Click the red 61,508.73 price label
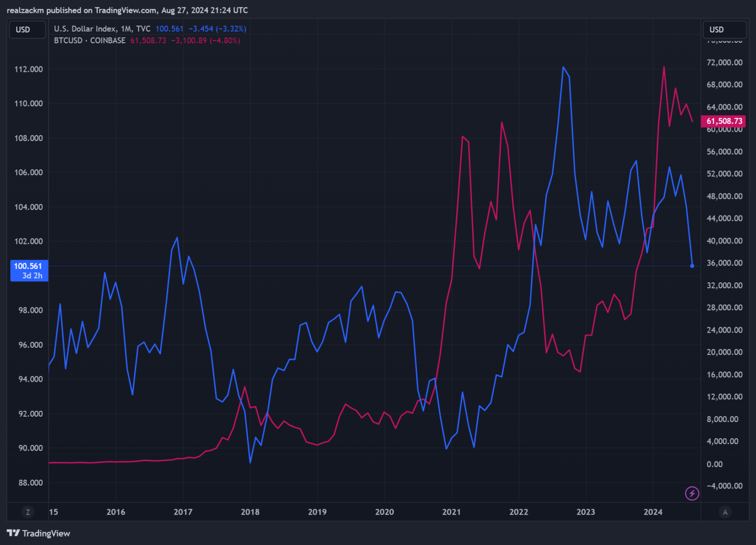Screen dimensions: 756x545 [x=724, y=121]
